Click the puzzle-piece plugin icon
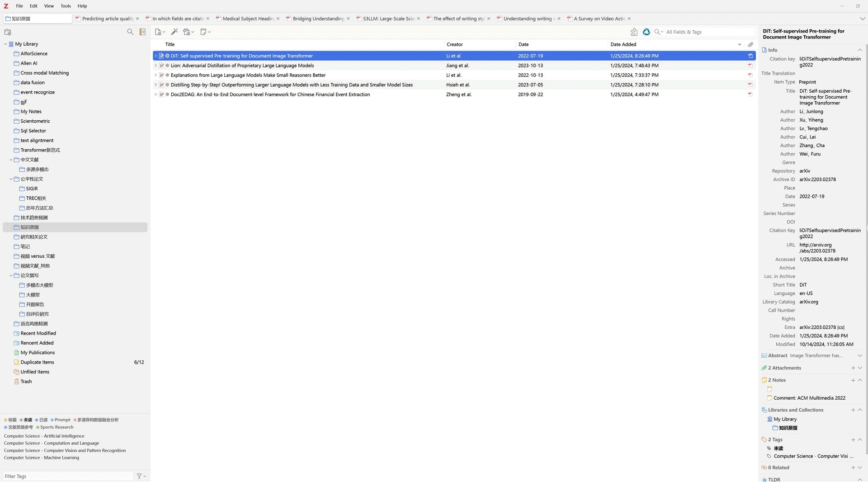The width and height of the screenshot is (868, 482). (x=634, y=32)
